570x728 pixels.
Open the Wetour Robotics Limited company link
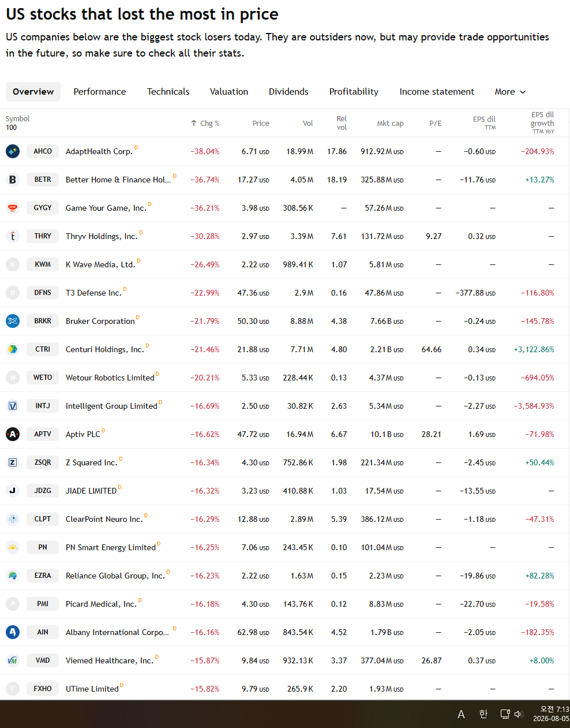pyautogui.click(x=110, y=378)
